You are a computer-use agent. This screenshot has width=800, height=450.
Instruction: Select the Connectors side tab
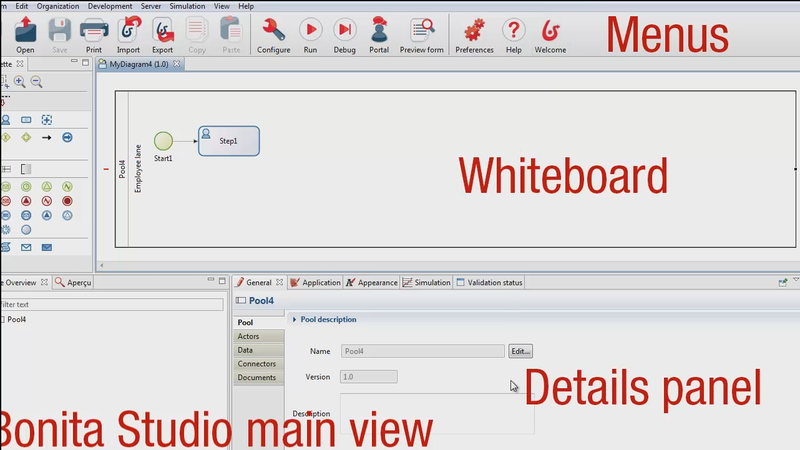(x=257, y=364)
